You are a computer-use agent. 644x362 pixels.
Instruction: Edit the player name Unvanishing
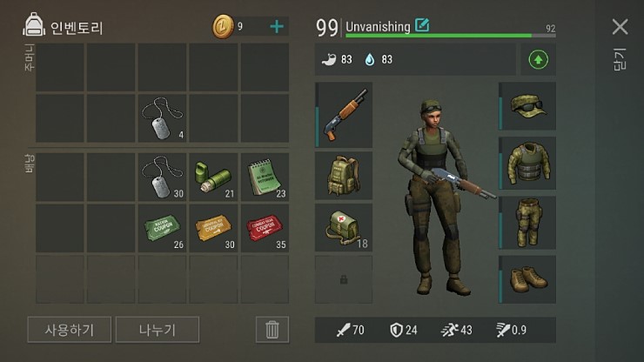pos(422,25)
